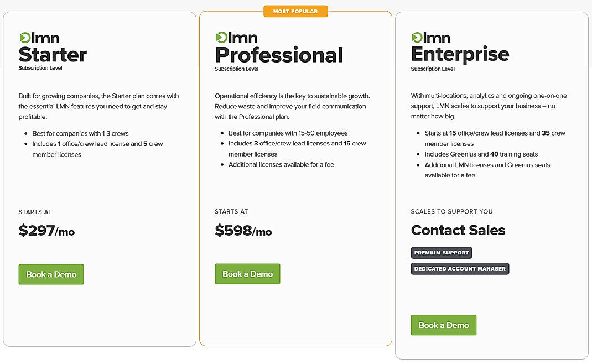Select the Professional plan card
The height and width of the screenshot is (364, 592).
295,177
